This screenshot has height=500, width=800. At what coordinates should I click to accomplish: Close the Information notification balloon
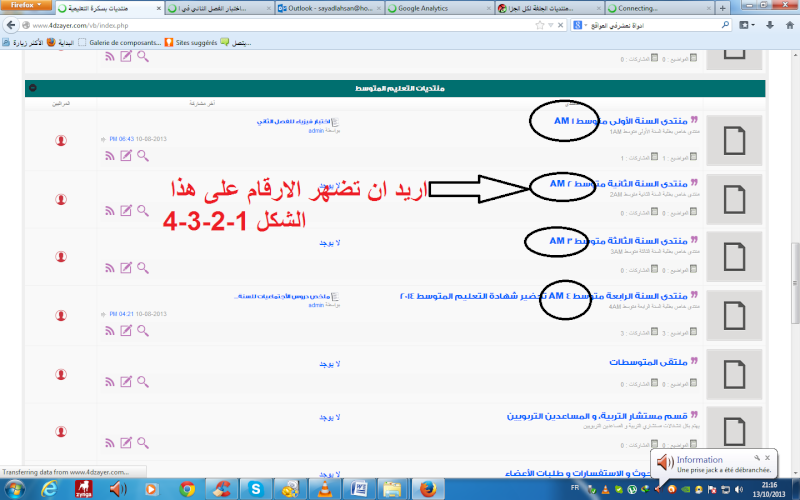click(767, 458)
